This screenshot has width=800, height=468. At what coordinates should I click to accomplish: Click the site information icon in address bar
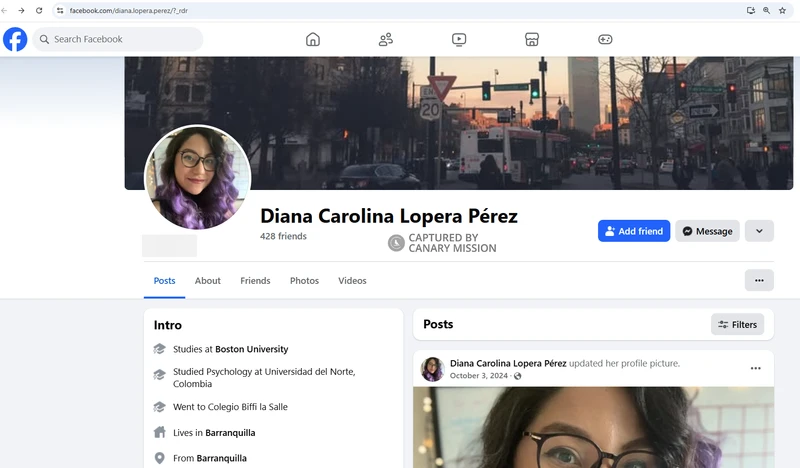click(x=60, y=10)
